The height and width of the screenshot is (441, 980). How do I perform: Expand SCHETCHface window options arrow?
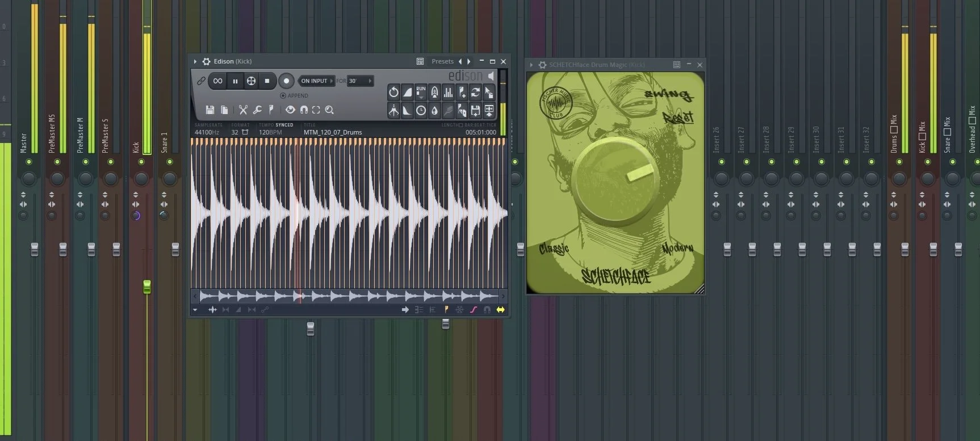(531, 65)
